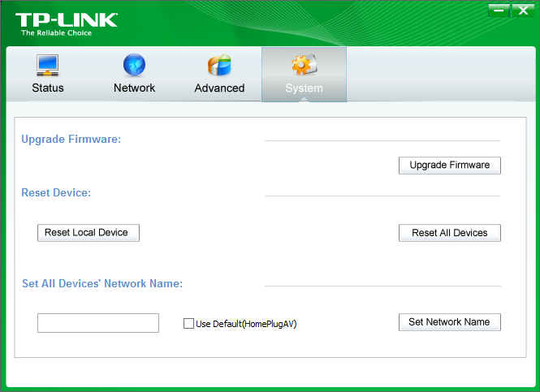Click the System gear icon
The width and height of the screenshot is (540, 392).
(304, 64)
